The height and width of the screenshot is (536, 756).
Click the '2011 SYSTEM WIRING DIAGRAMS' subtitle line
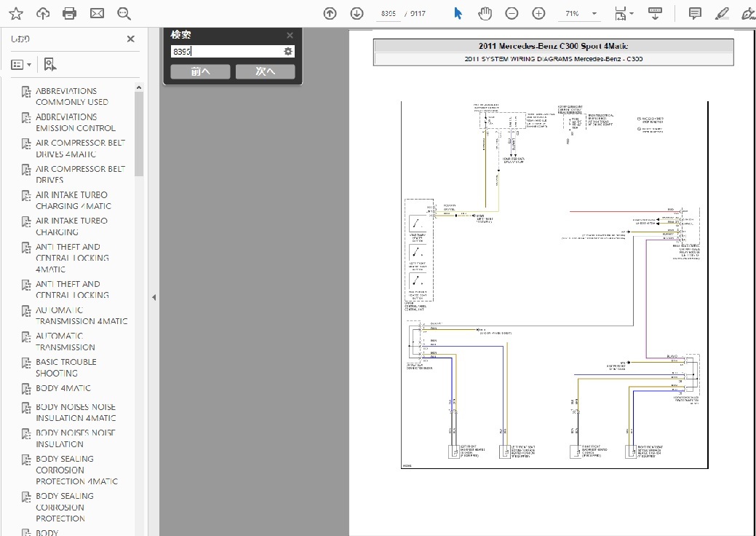553,59
